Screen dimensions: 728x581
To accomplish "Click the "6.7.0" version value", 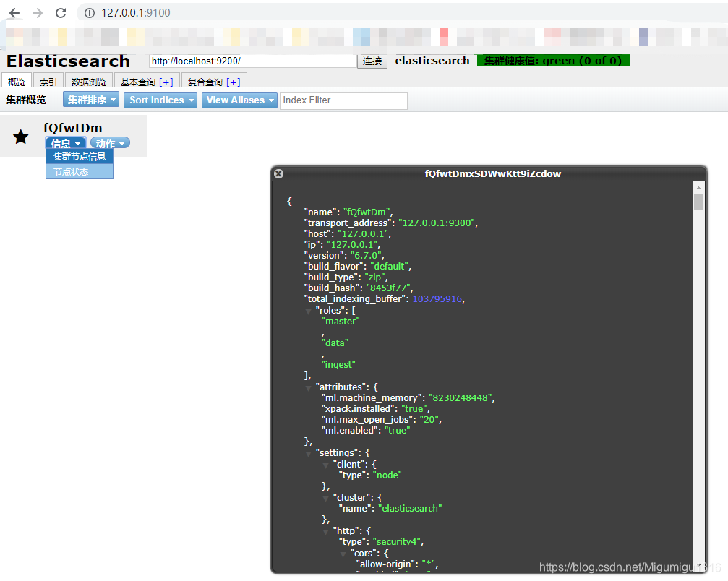I will coord(366,256).
